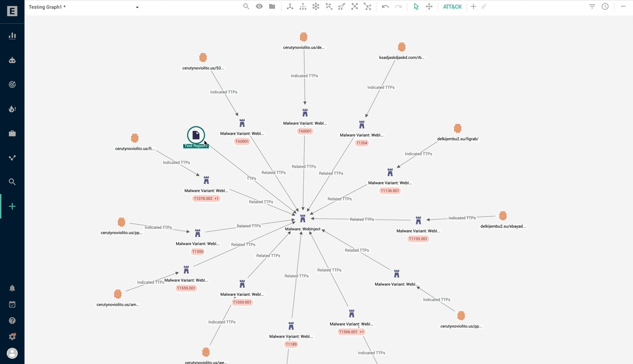Click the collapse nodes cross icon
The width and height of the screenshot is (633, 364).
pos(367,6)
